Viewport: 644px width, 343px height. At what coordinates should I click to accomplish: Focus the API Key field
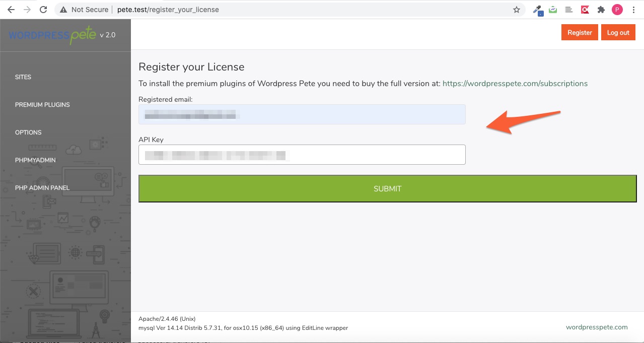302,155
